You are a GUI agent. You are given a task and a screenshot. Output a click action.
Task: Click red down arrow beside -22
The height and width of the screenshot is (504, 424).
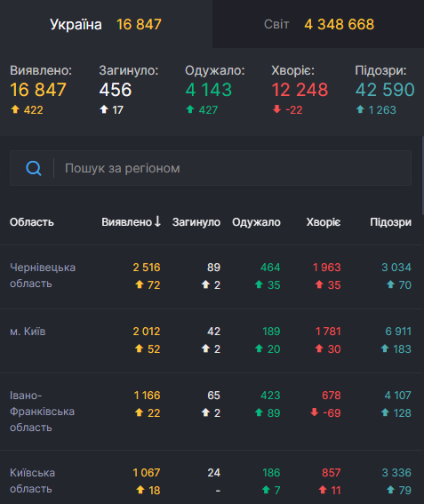(x=276, y=109)
